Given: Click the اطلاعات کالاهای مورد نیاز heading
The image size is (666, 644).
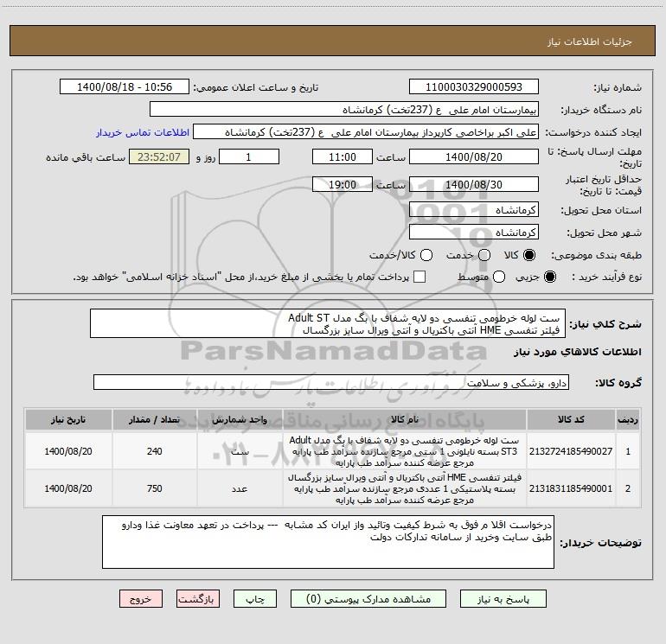Looking at the screenshot, I should tap(577, 352).
